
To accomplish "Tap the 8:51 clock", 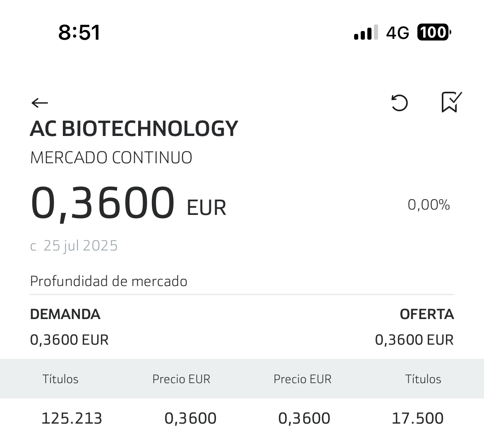I will pyautogui.click(x=79, y=32).
